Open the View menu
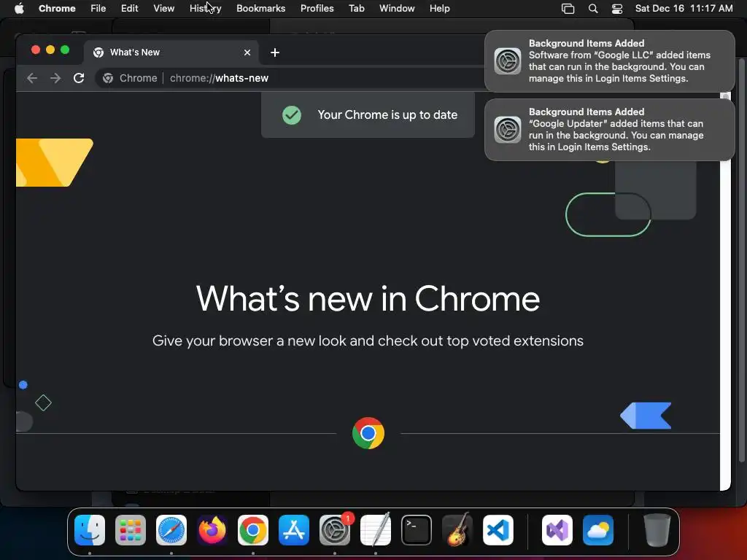Viewport: 747px width, 560px height. [163, 9]
